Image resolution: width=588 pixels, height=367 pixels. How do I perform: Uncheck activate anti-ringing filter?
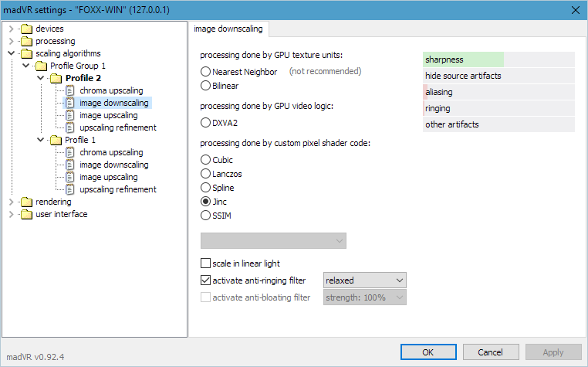point(205,280)
